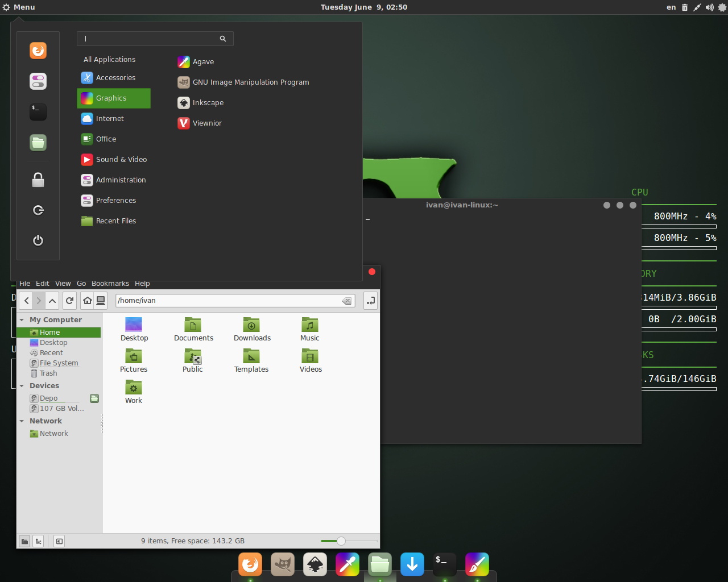Select the Accessories category
The width and height of the screenshot is (728, 582).
[114, 78]
